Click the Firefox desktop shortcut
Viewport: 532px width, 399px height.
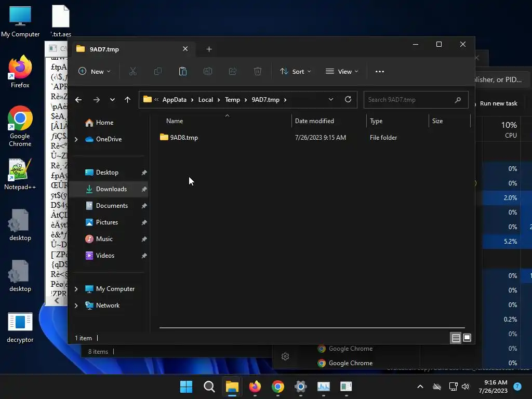20,72
